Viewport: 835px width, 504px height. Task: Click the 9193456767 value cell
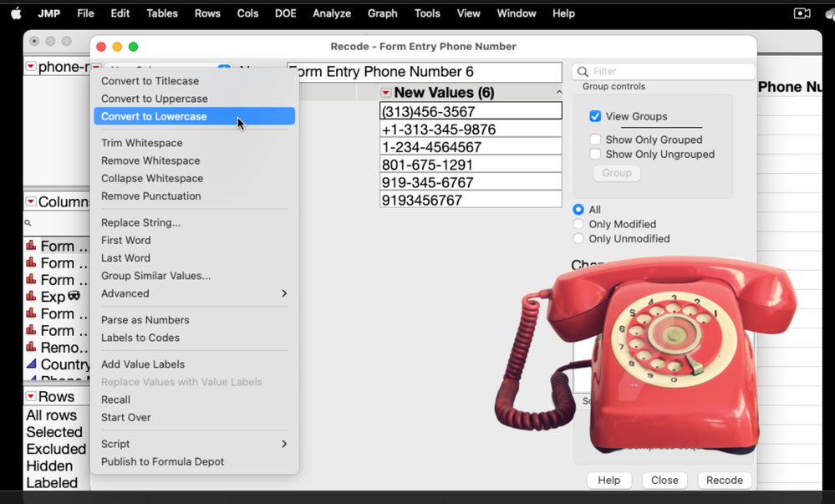(471, 200)
